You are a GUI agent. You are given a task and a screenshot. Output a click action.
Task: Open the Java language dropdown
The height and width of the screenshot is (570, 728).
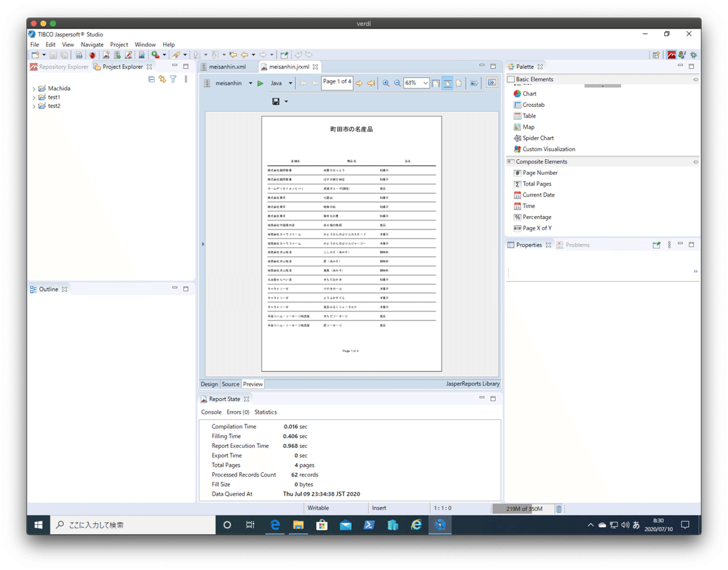click(x=291, y=83)
